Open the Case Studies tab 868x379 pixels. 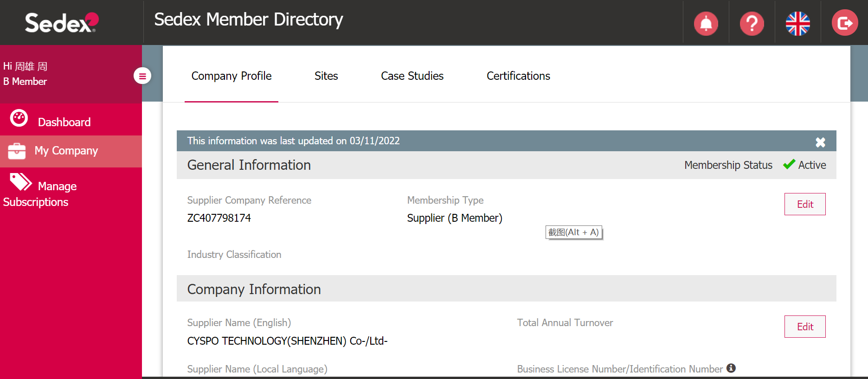click(x=412, y=76)
